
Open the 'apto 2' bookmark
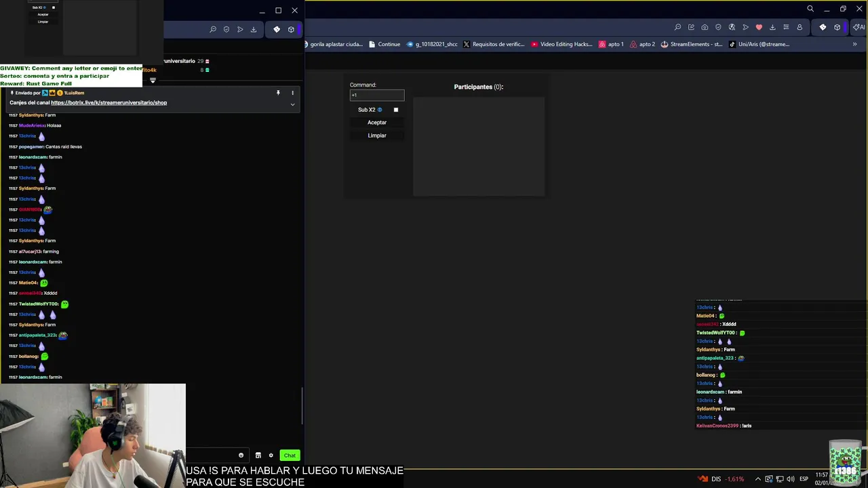point(642,44)
